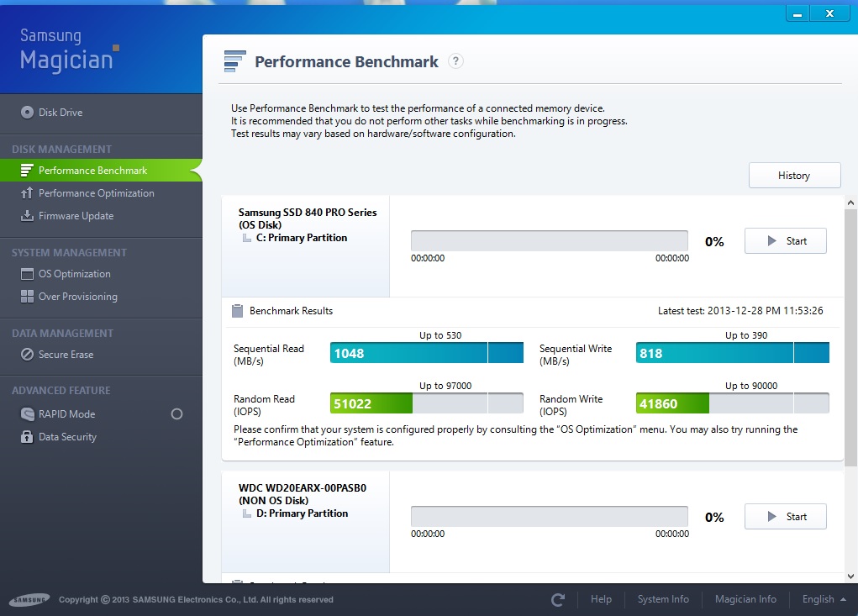
Task: Click the Over Provisioning grid icon
Action: (x=27, y=297)
